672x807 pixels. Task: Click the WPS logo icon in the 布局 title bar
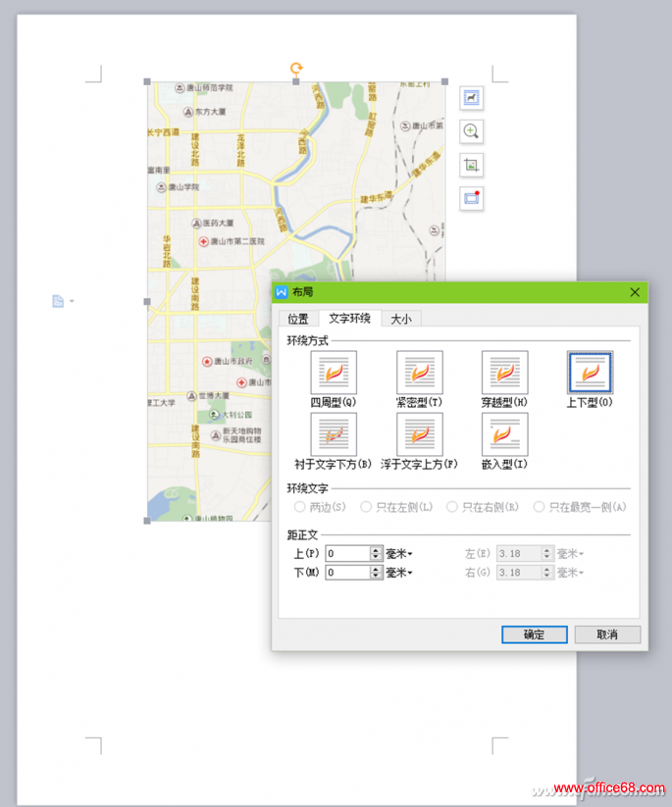click(282, 292)
